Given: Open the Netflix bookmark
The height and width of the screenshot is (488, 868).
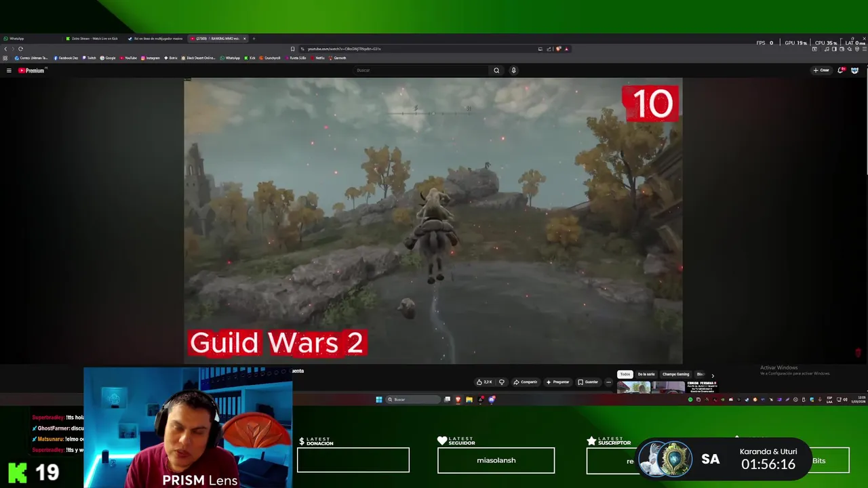Looking at the screenshot, I should point(317,58).
